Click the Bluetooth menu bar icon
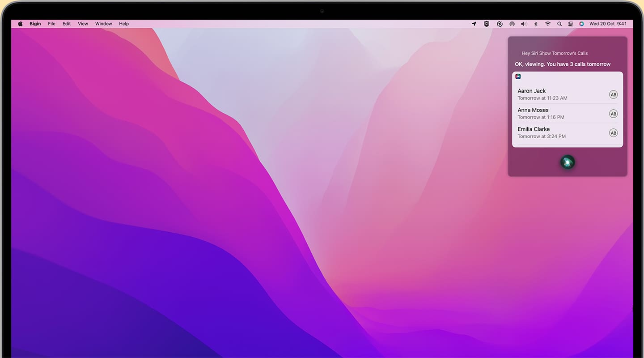The width and height of the screenshot is (644, 358). pyautogui.click(x=535, y=24)
